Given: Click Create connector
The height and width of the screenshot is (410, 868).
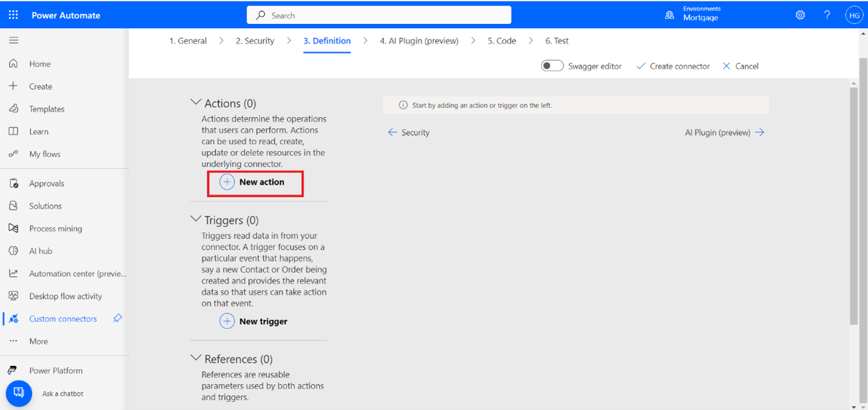Looking at the screenshot, I should pyautogui.click(x=673, y=66).
